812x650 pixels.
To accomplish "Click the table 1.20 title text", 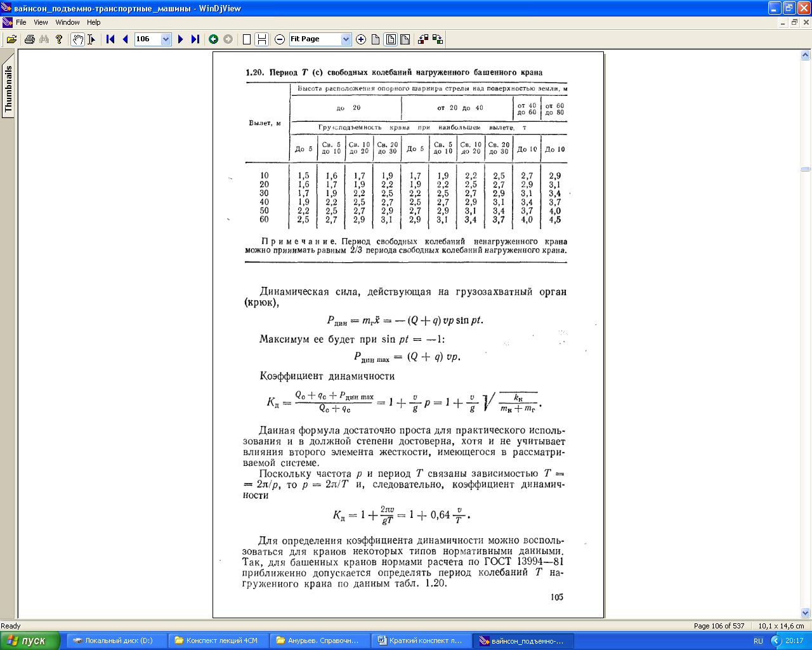I will 394,72.
